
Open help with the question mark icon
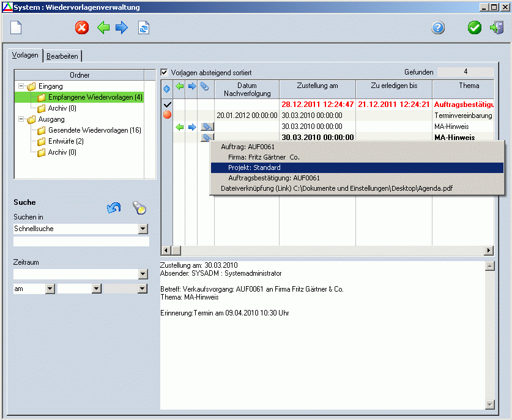[438, 28]
